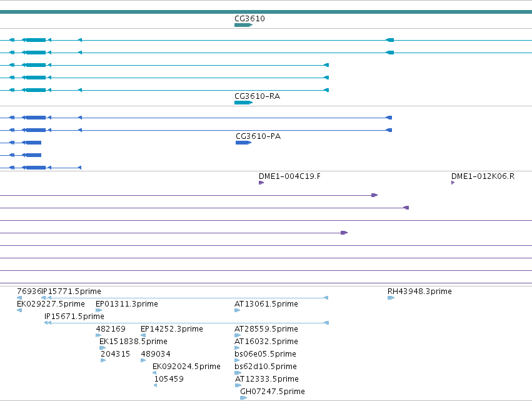Click the EK029227.5prime EST arrow
Image resolution: width=532 pixels, height=401 pixels.
pyautogui.click(x=19, y=310)
